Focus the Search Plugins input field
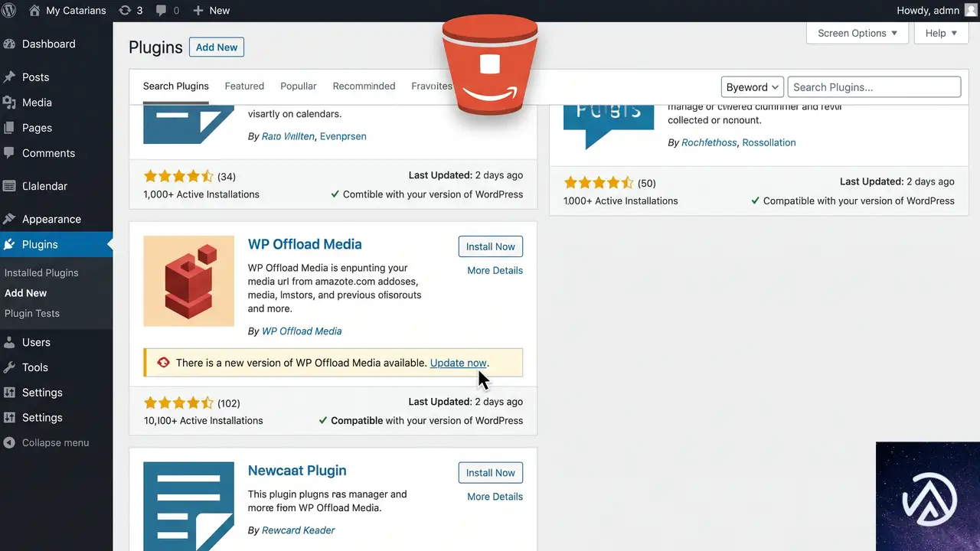Screen dimensions: 980x551 coord(874,87)
